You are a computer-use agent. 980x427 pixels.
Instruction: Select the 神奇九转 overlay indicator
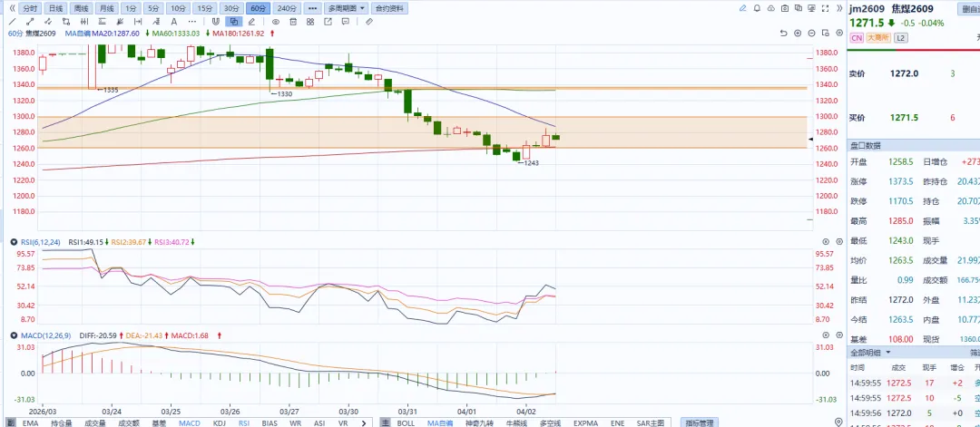tap(479, 422)
